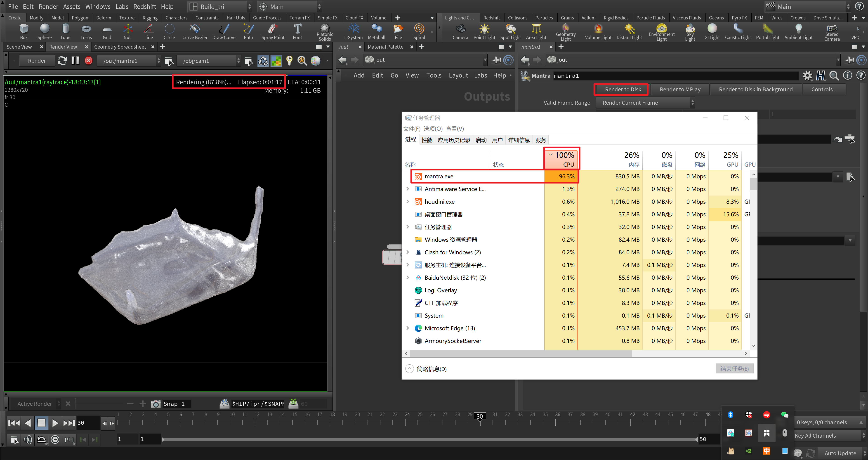Add a Caustic Light
The image size is (868, 460).
tap(738, 32)
